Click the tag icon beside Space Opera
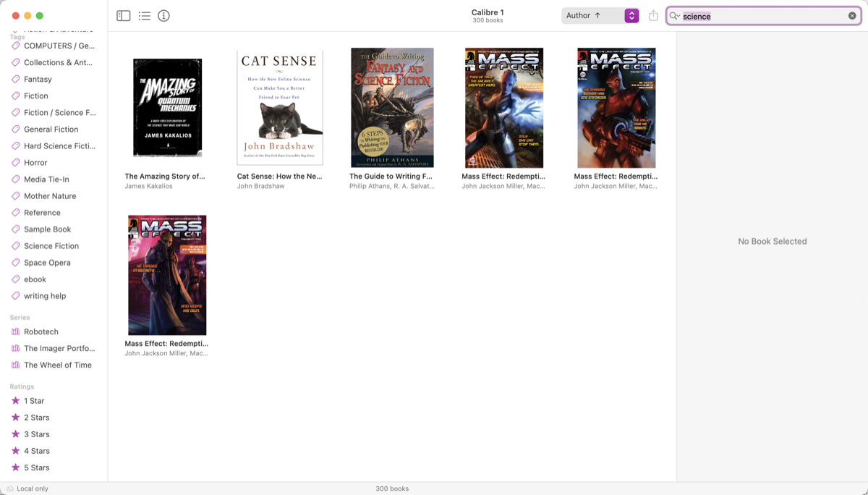This screenshot has width=868, height=495. 16,262
